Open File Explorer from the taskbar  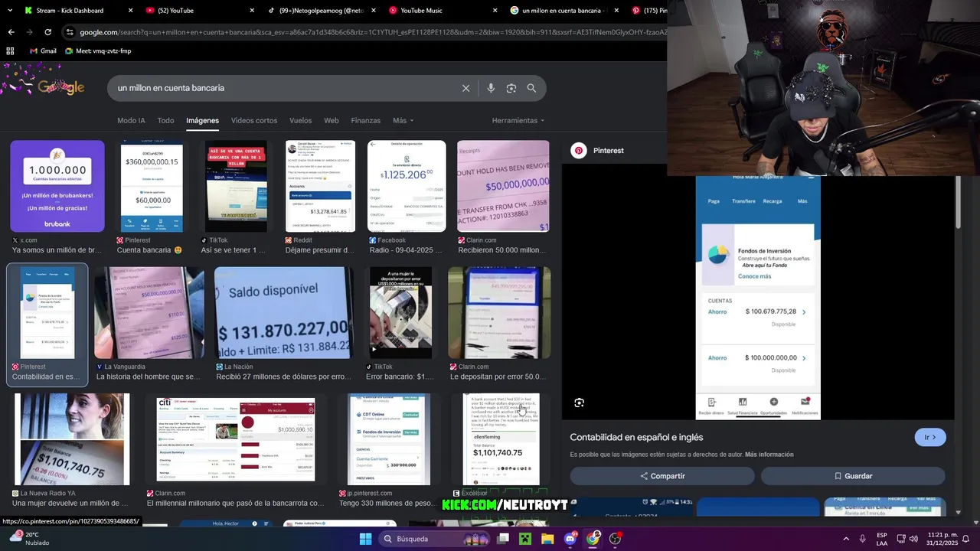tap(547, 539)
